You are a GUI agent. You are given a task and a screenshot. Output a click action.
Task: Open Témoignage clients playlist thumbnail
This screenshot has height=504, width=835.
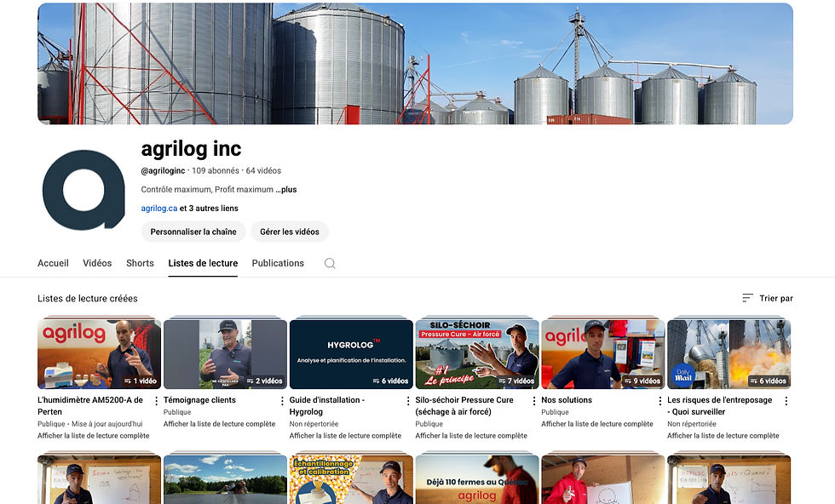click(x=225, y=354)
